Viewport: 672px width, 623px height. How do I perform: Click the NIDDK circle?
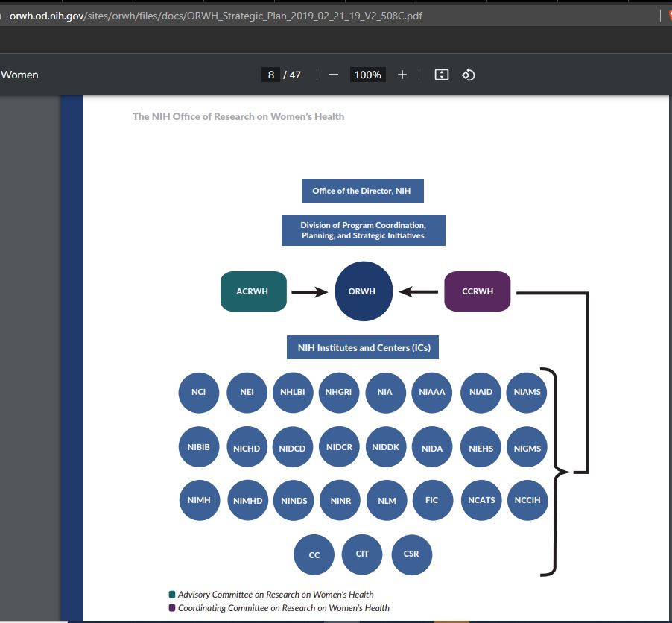pyautogui.click(x=386, y=447)
